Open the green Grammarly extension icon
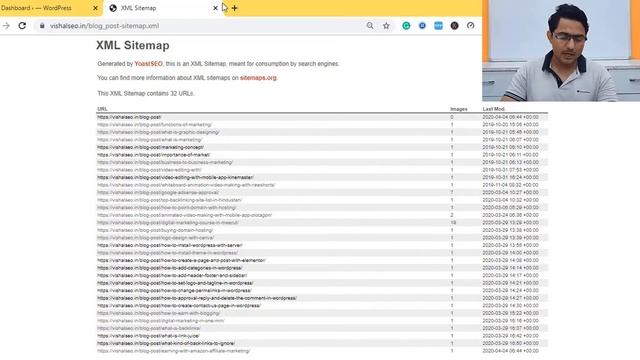This screenshot has height=360, width=640. [x=406, y=26]
